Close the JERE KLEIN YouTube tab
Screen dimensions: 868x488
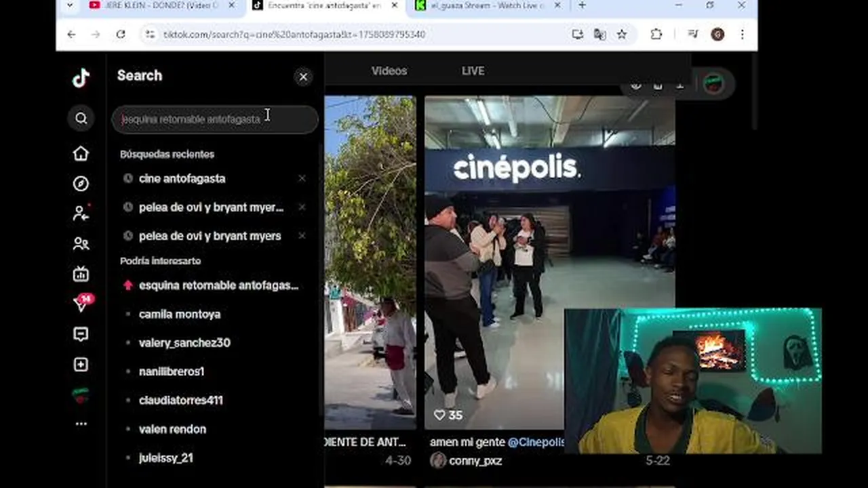231,5
